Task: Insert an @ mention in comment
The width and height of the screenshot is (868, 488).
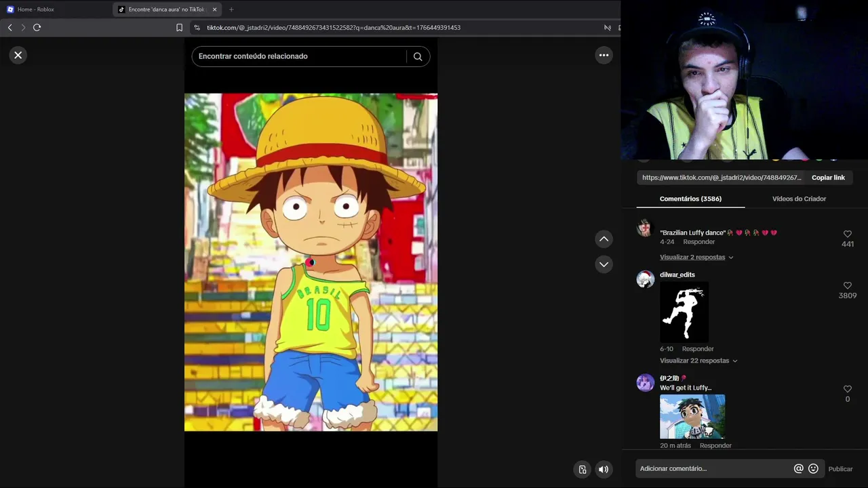Action: 798,468
